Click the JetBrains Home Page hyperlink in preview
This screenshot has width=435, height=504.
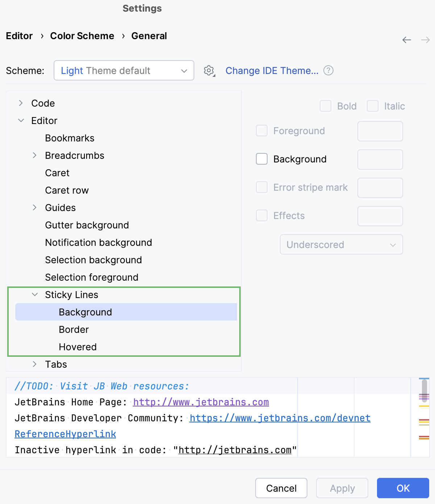(201, 402)
